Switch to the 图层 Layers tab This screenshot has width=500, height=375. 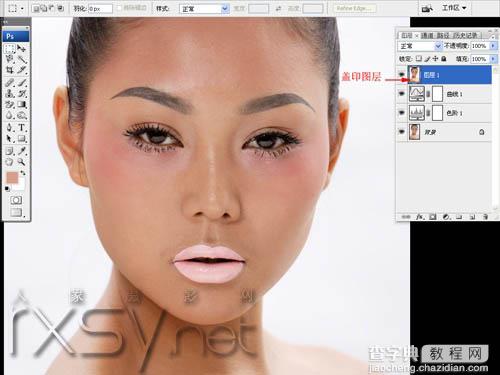coord(407,35)
